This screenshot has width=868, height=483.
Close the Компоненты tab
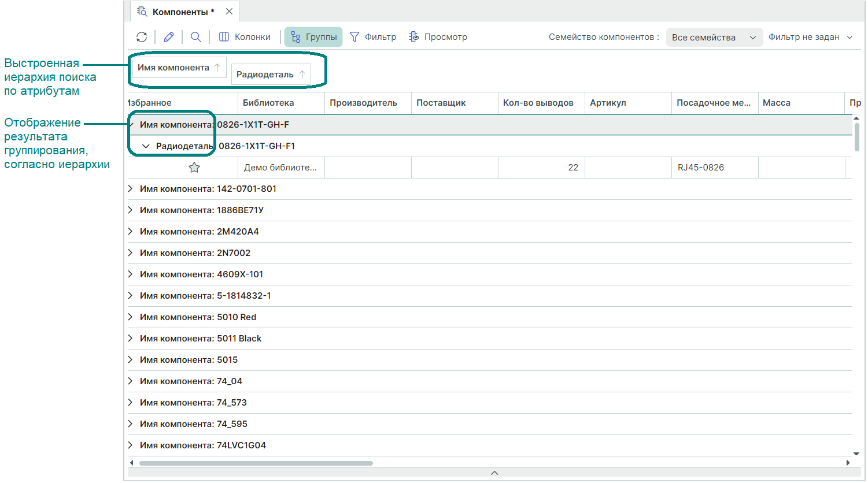pyautogui.click(x=230, y=12)
